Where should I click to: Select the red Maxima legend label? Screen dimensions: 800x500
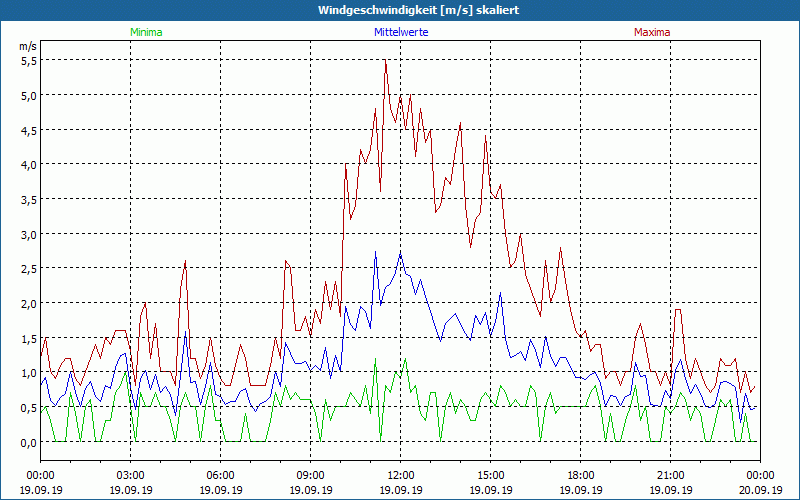point(652,32)
